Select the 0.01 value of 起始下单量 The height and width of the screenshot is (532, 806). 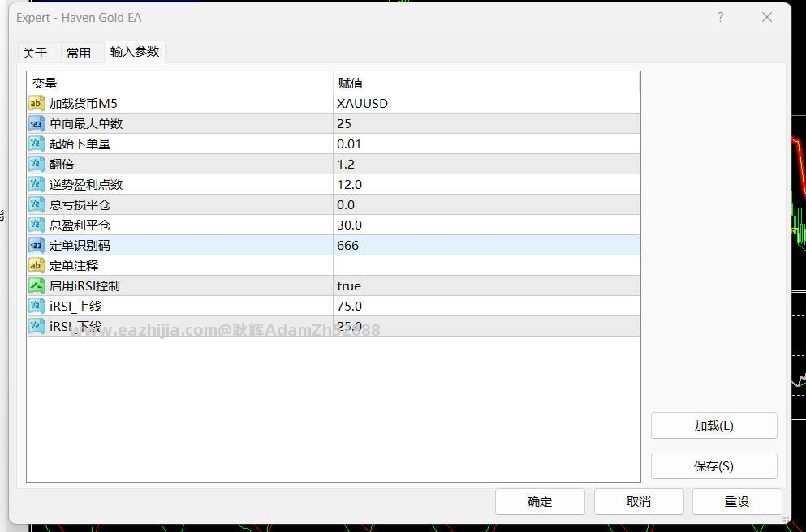click(x=486, y=144)
